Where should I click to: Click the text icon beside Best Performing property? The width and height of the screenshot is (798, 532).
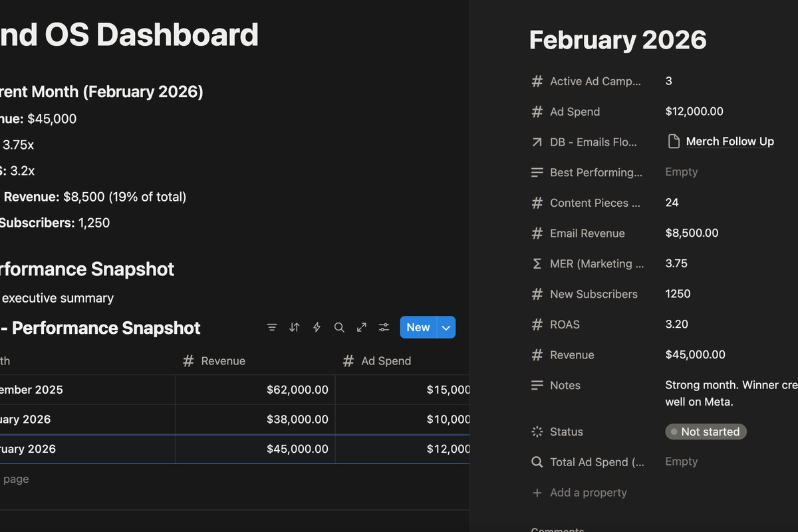(537, 172)
